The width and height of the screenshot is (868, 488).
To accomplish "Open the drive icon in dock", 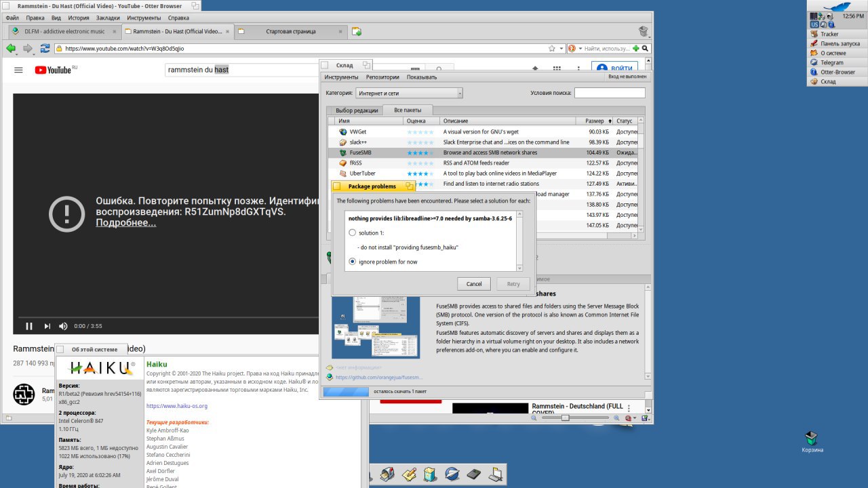I will (474, 473).
